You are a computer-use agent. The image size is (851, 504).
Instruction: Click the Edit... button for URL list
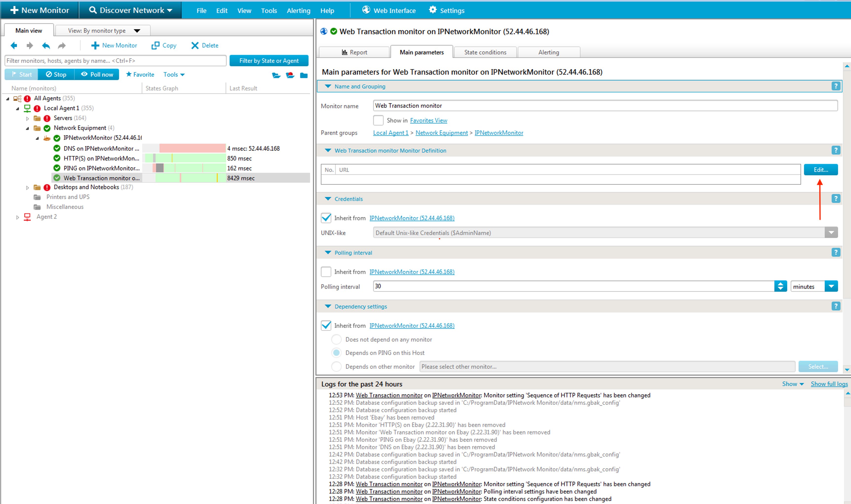point(820,170)
